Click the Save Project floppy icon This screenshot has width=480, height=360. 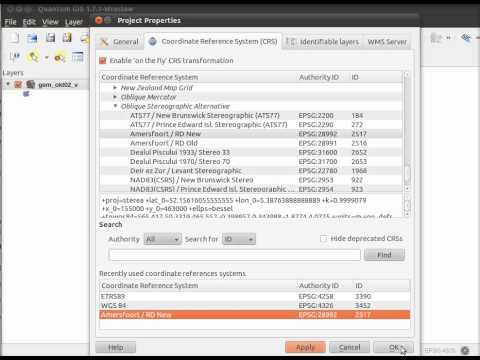point(50,37)
